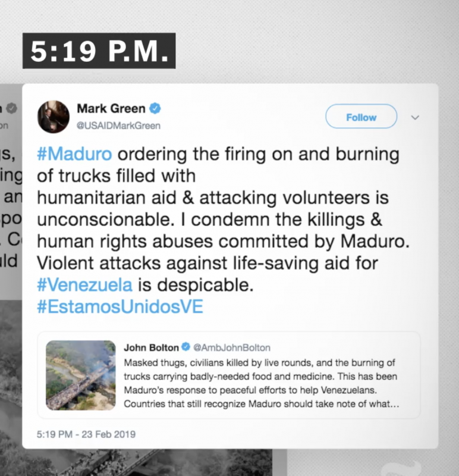Follow Mark Green

click(361, 116)
